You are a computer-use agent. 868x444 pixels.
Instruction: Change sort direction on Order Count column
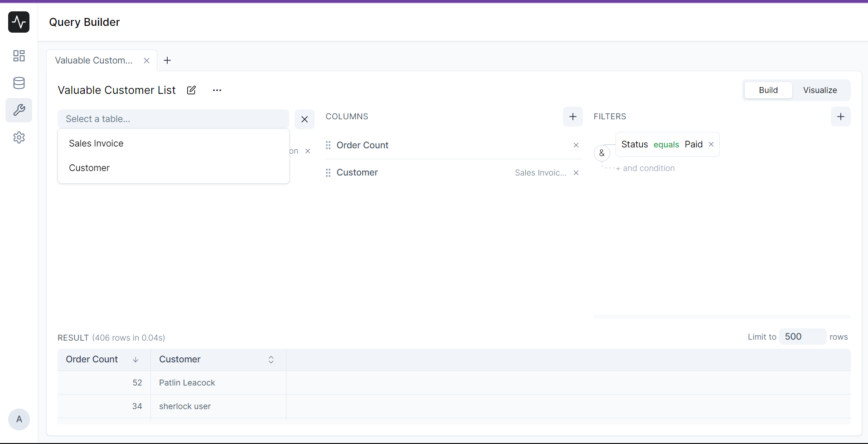[x=135, y=360]
